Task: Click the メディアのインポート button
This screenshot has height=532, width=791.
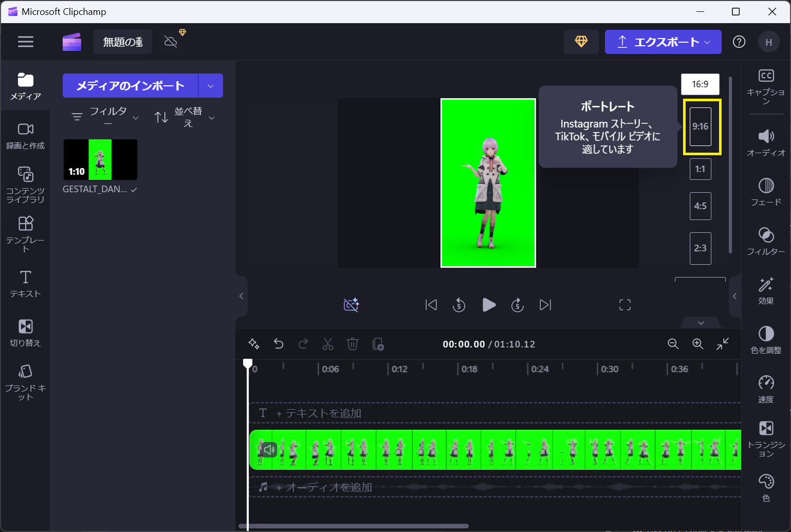Action: [131, 85]
